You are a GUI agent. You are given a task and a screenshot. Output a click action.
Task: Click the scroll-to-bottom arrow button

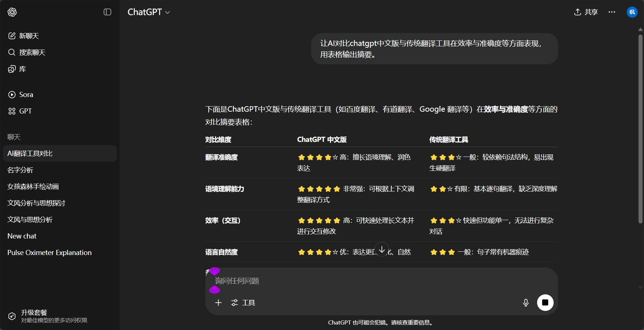[382, 249]
